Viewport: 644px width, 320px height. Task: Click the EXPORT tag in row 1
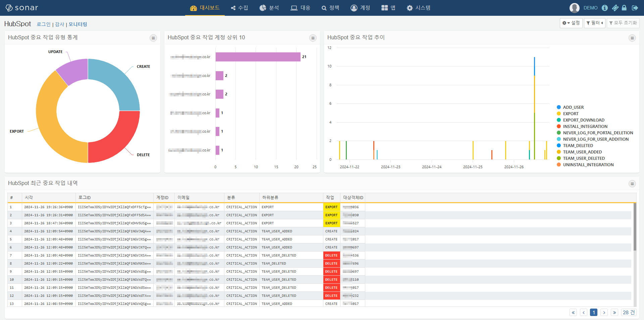click(331, 207)
